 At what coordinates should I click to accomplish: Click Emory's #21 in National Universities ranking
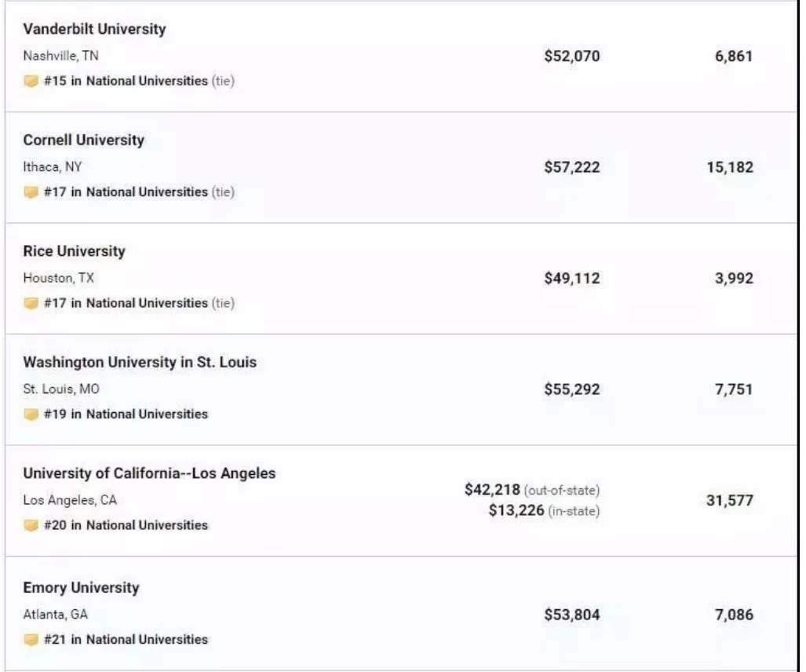(126, 640)
